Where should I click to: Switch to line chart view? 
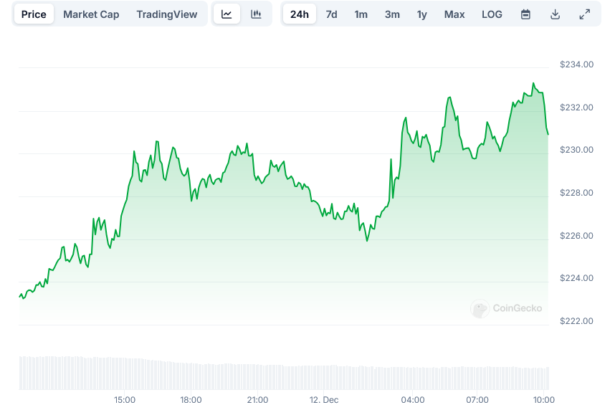pyautogui.click(x=227, y=15)
